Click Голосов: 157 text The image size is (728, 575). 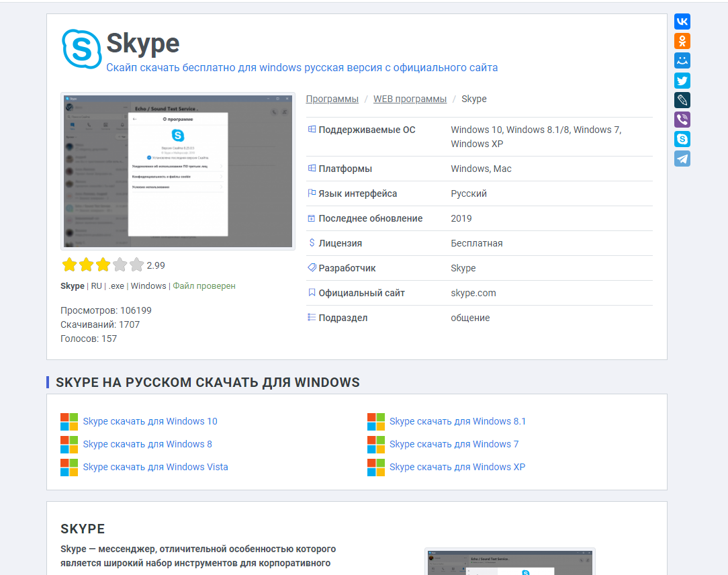(89, 339)
